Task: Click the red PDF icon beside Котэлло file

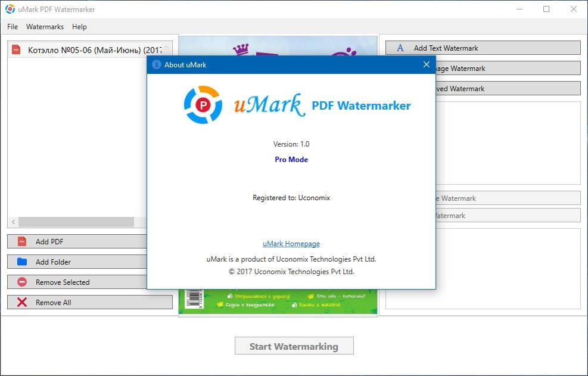Action: tap(16, 49)
